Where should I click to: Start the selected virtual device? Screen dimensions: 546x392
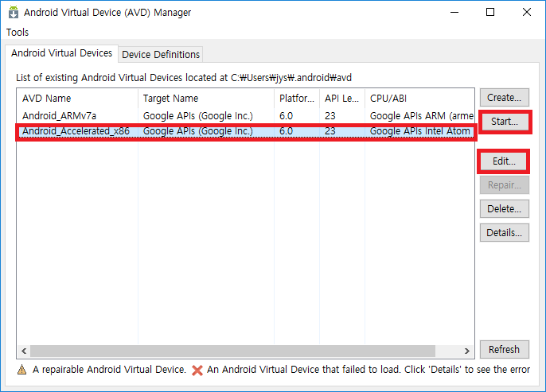tap(505, 122)
